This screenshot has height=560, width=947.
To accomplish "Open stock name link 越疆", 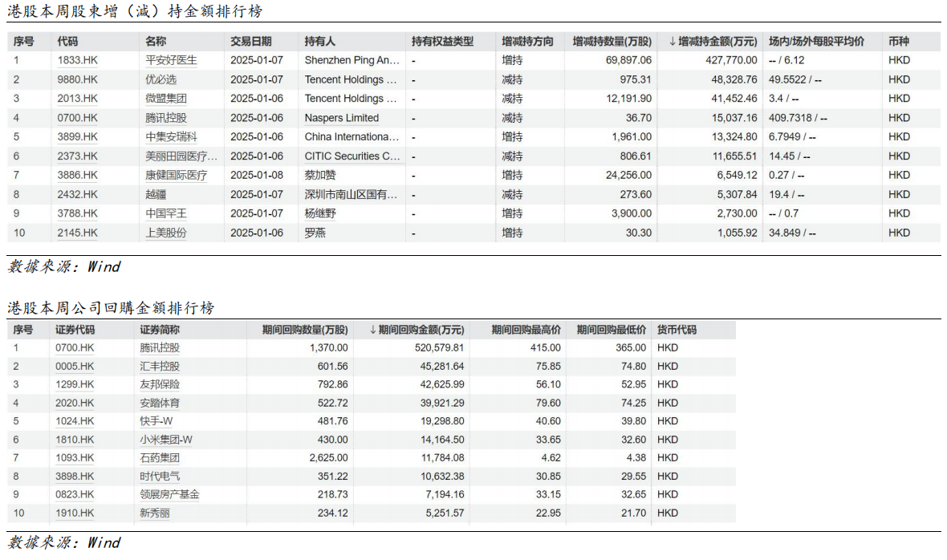I will point(156,194).
